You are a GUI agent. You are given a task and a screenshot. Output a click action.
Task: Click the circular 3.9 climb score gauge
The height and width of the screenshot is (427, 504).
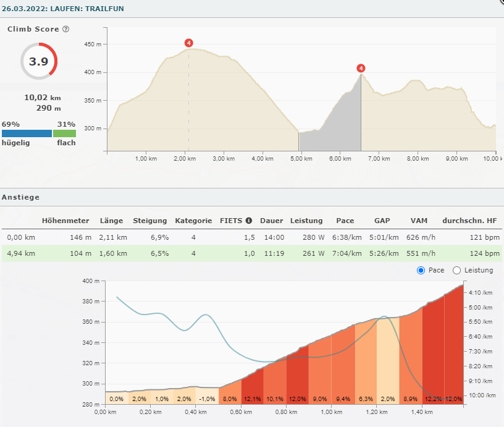click(39, 61)
